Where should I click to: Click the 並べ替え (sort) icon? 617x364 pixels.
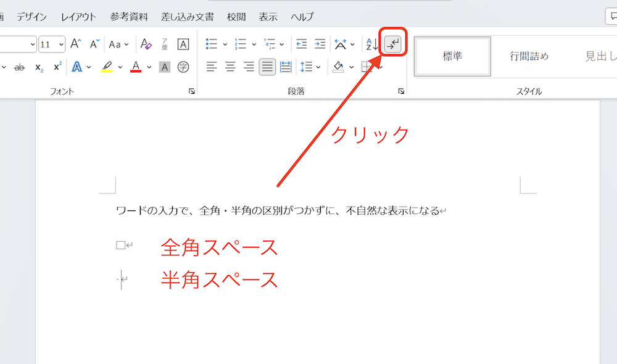click(370, 44)
